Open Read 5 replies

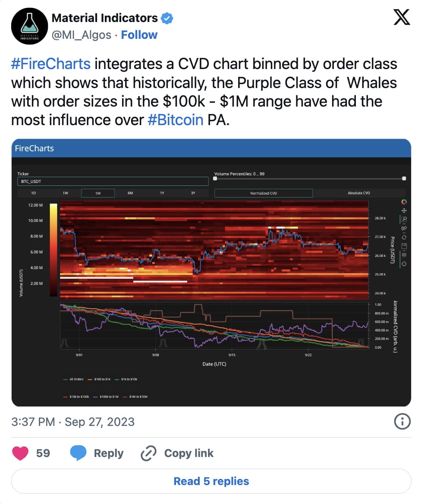pos(211,481)
